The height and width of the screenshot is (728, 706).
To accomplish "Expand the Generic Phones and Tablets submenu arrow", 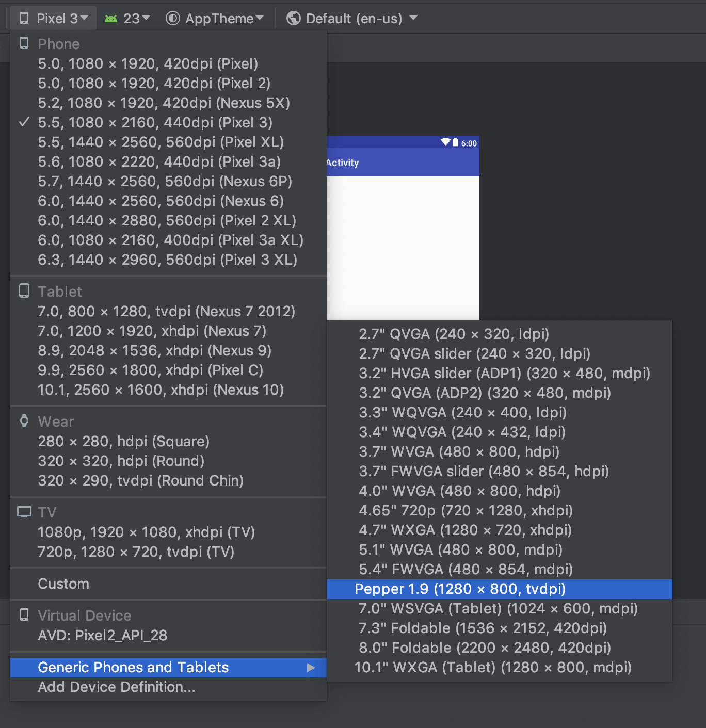I will click(x=311, y=668).
